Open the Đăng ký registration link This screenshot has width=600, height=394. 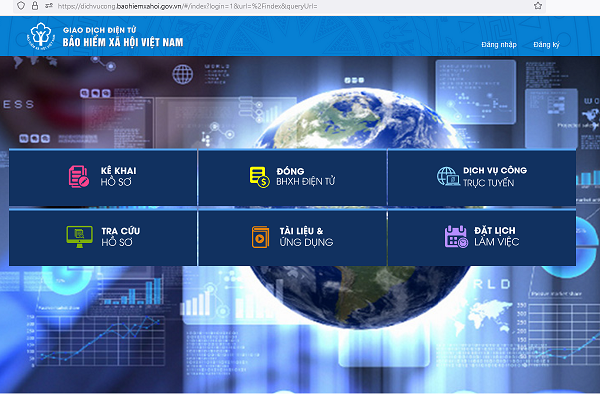546,45
